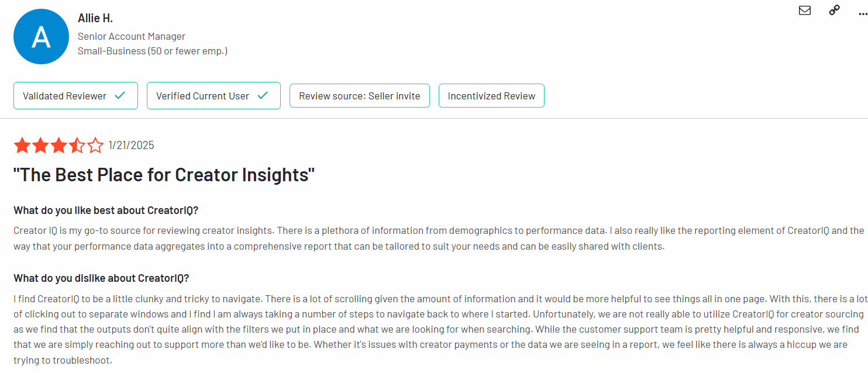Click the review date 1/21/2025

click(132, 145)
